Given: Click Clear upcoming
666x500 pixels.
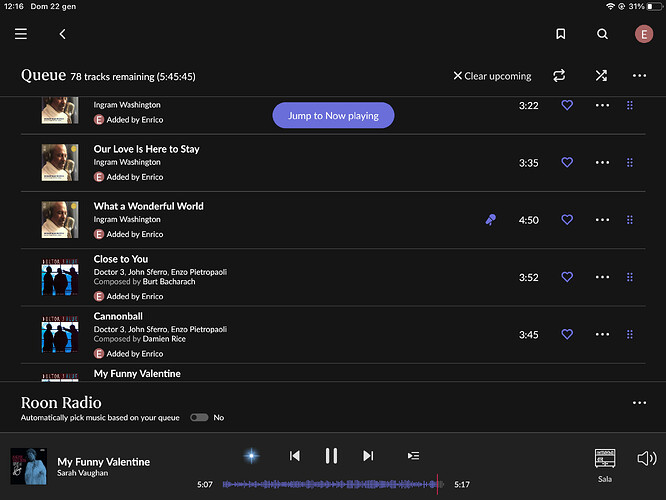Looking at the screenshot, I should coord(492,76).
